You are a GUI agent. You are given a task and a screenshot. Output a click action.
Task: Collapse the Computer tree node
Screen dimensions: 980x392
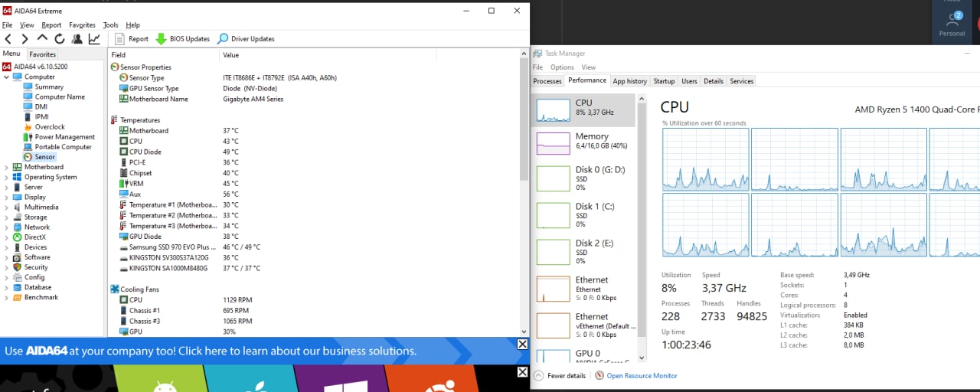7,77
